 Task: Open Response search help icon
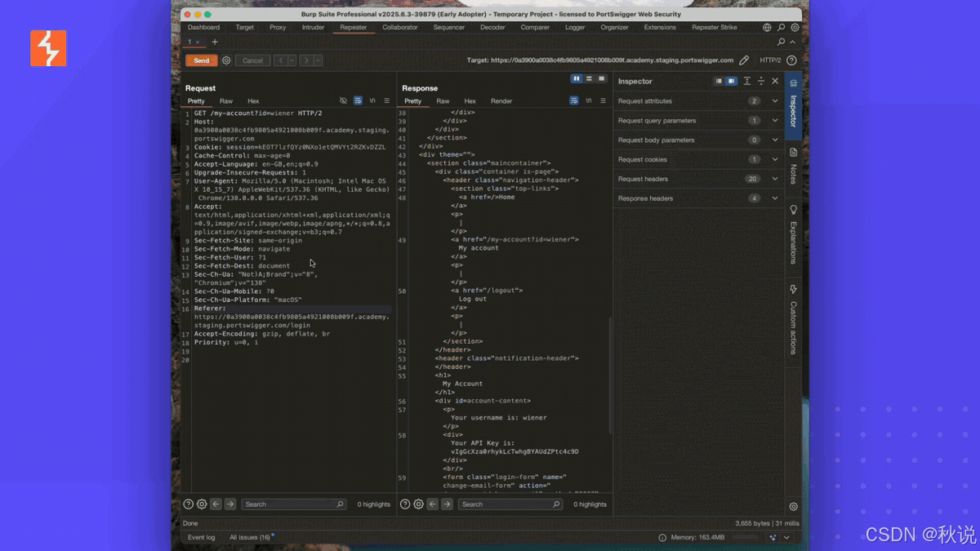(x=405, y=504)
